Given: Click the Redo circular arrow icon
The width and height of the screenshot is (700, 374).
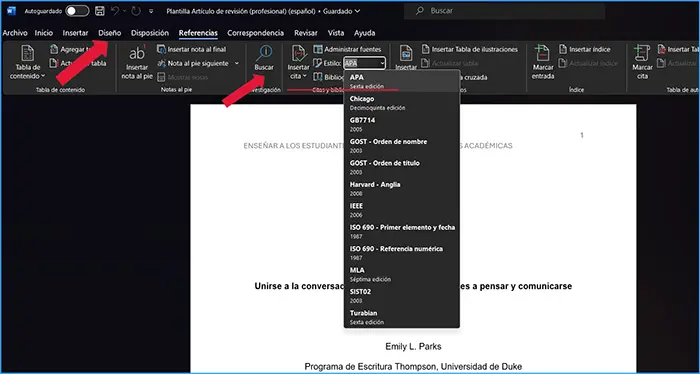Looking at the screenshot, I should coord(136,11).
